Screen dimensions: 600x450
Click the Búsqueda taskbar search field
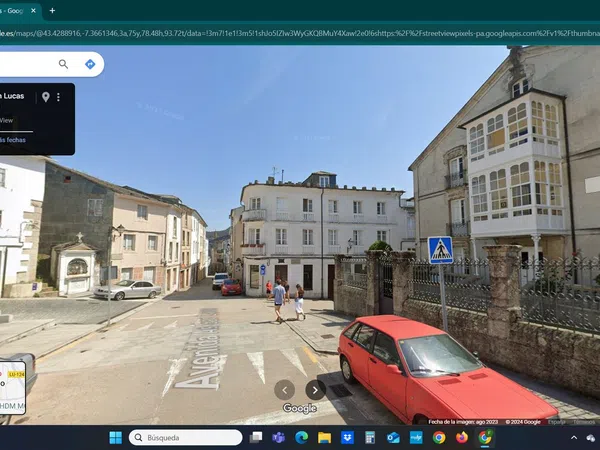(186, 438)
